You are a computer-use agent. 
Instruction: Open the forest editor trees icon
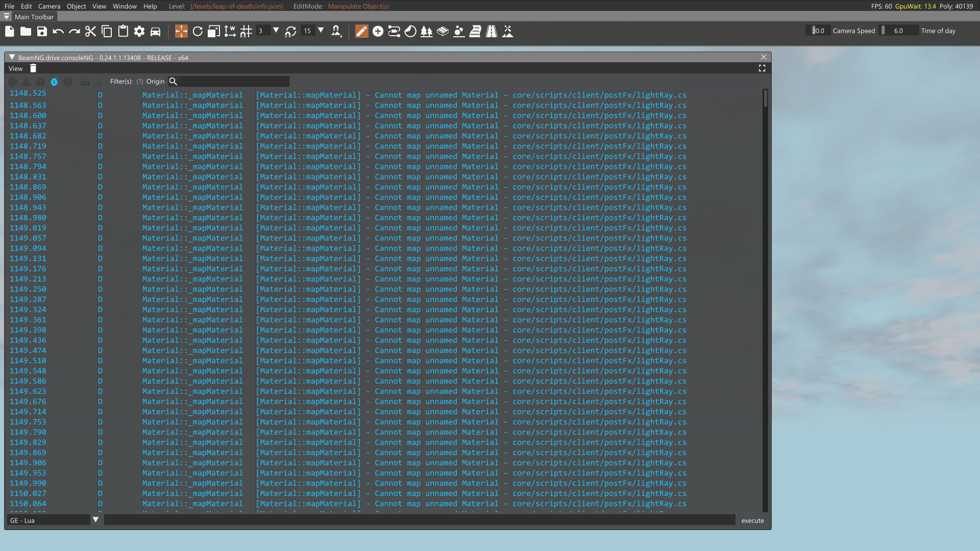click(427, 32)
